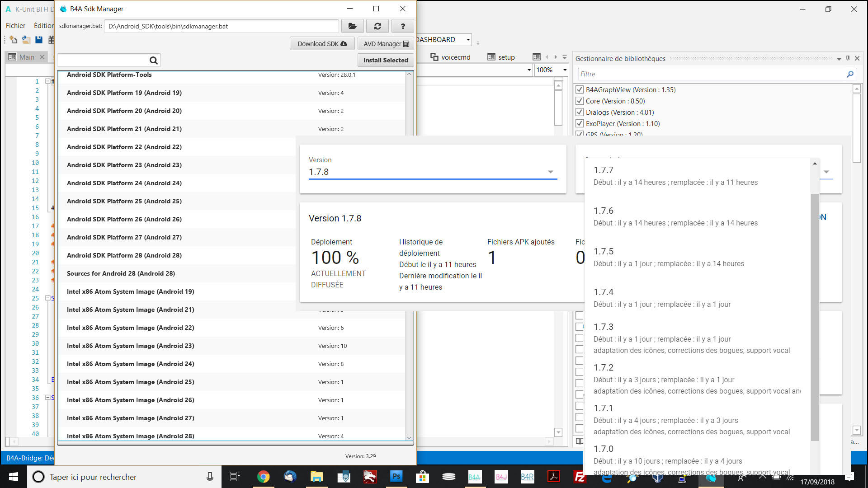Open Photoshop from the taskbar
Image resolution: width=868 pixels, height=488 pixels.
point(396,477)
